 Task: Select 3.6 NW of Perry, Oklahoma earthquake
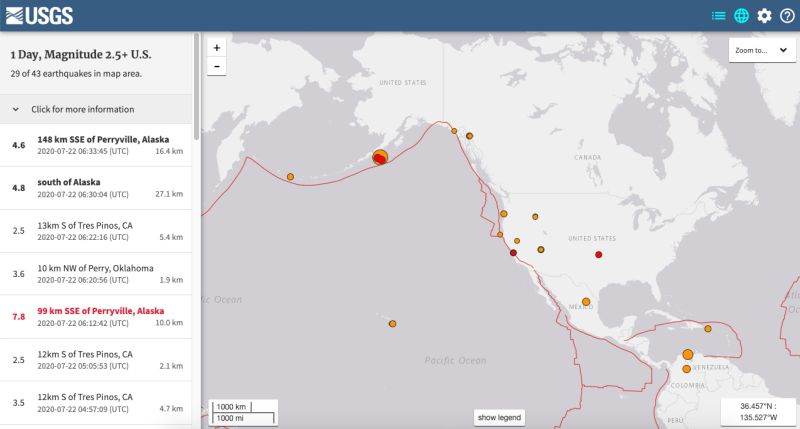pyautogui.click(x=96, y=273)
